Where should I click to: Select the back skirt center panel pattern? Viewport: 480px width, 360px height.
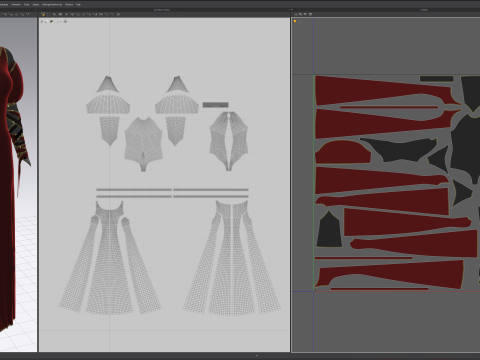232,260
